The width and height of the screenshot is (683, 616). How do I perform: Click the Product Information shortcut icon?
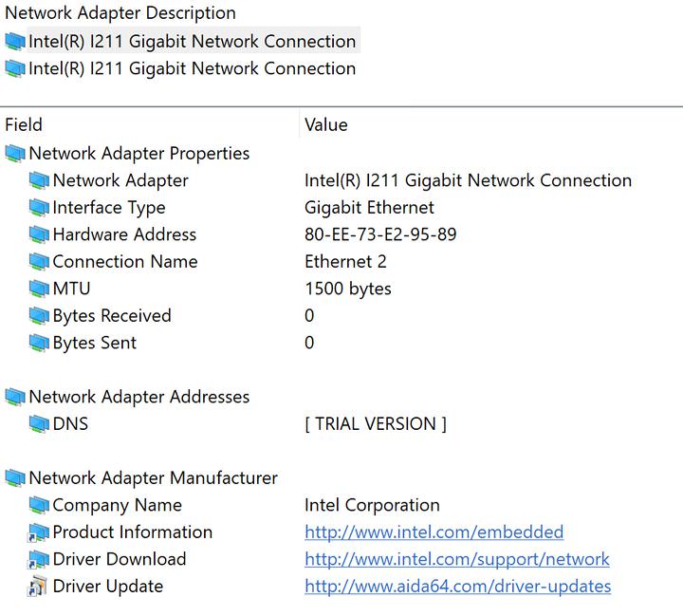pos(39,532)
